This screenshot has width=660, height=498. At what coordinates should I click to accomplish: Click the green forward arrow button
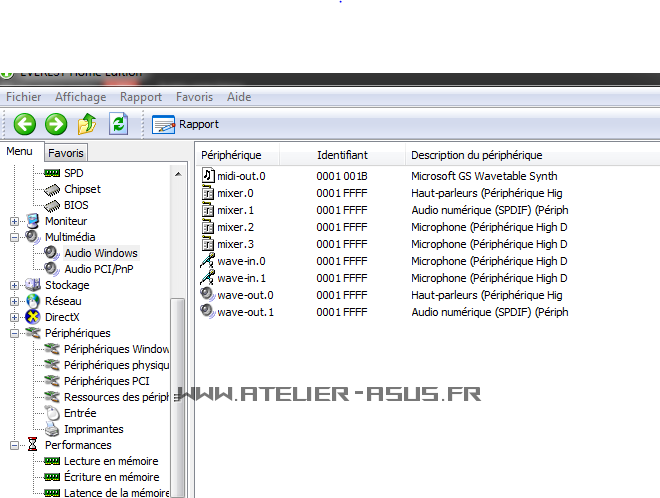56,124
